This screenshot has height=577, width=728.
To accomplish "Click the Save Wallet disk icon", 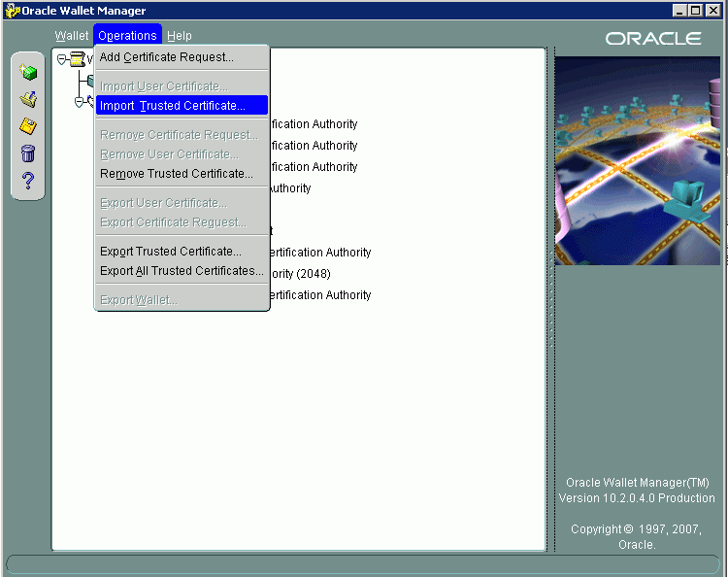I will tap(28, 126).
